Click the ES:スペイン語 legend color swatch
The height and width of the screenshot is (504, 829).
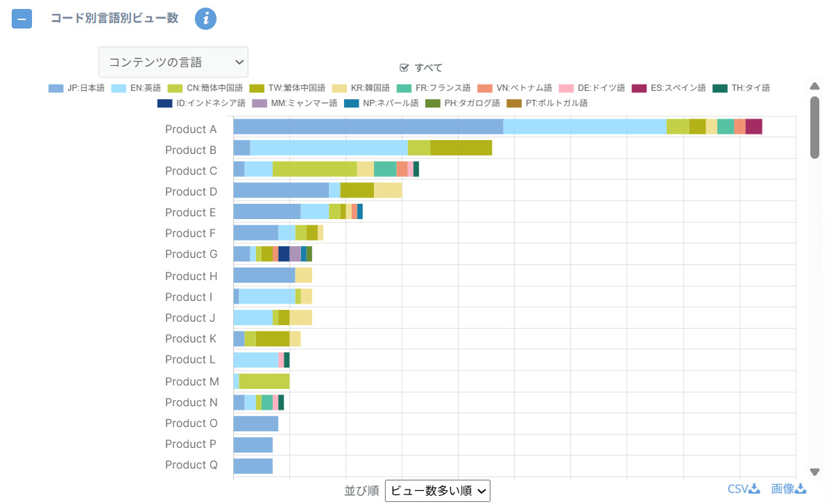tap(639, 88)
